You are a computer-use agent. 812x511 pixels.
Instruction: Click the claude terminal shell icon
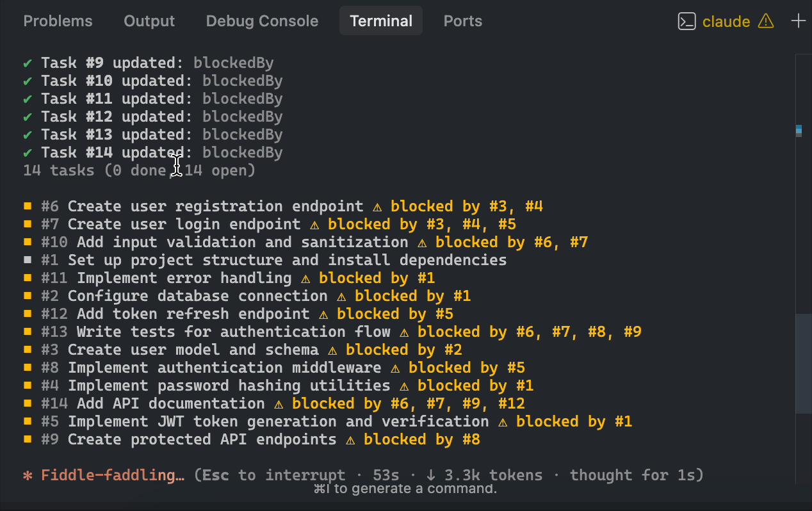pyautogui.click(x=686, y=21)
